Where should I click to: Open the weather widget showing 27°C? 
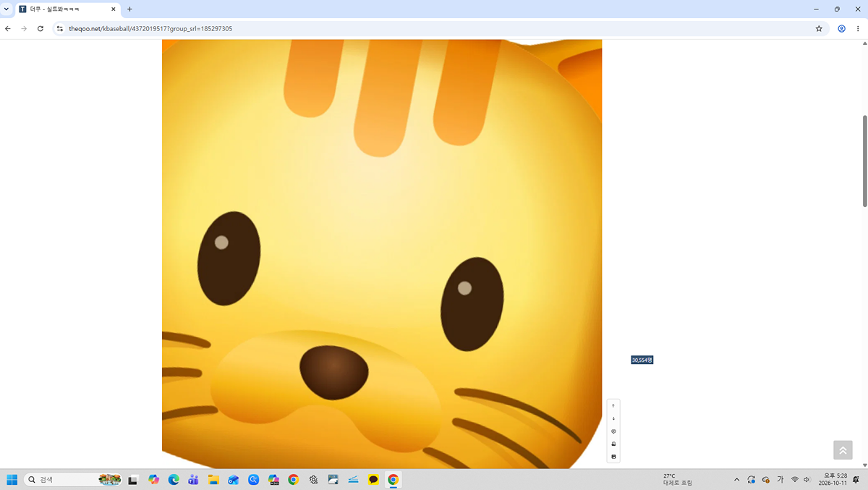point(678,479)
